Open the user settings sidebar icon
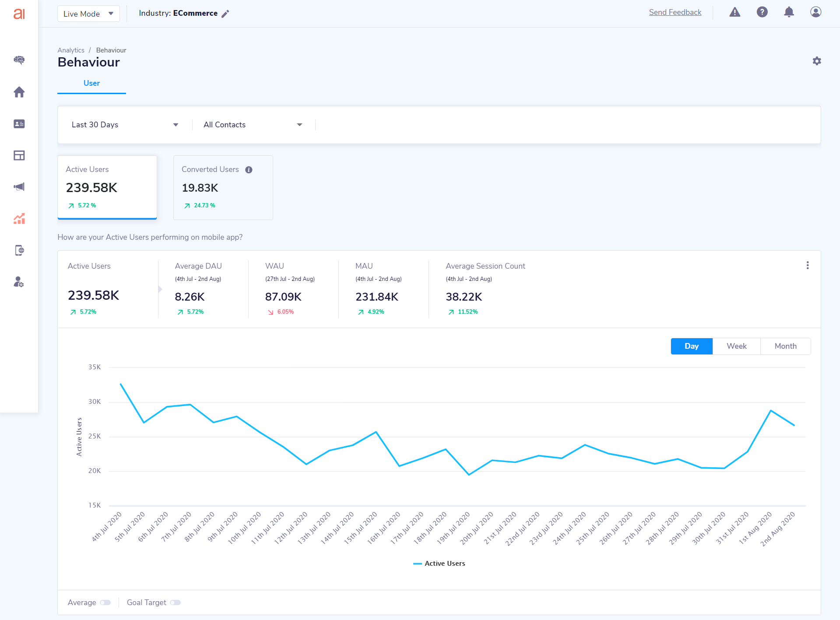Screen dimensions: 840x620 tap(19, 282)
